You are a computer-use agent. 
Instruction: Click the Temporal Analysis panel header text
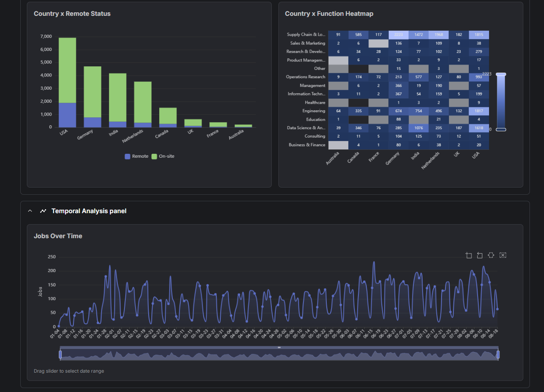tap(89, 211)
